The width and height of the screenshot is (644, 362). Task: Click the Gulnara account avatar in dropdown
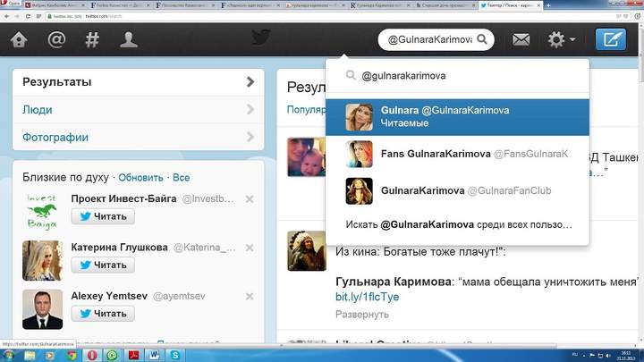coord(359,117)
